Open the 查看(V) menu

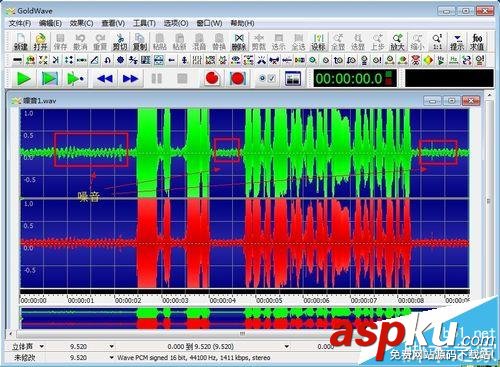click(113, 23)
